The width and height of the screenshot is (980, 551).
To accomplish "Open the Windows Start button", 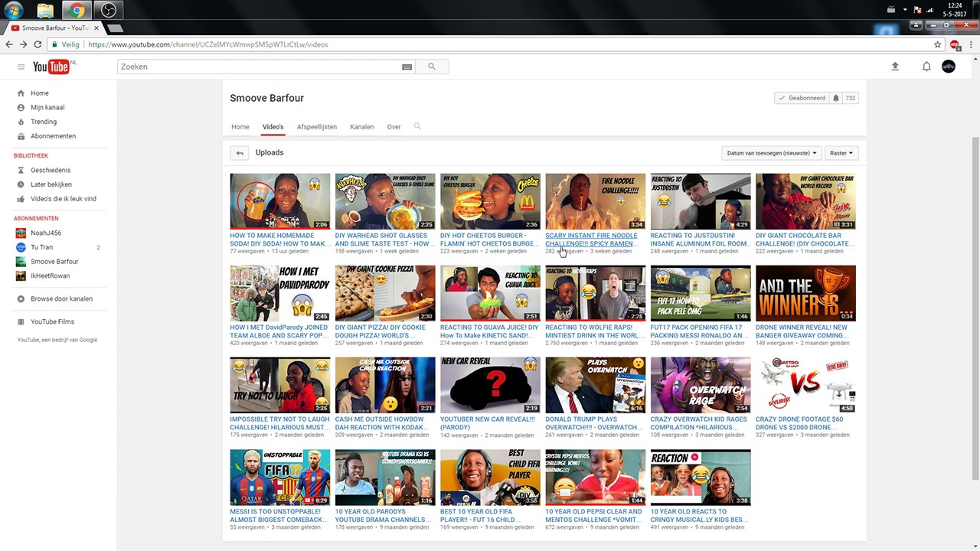I will 13,10.
